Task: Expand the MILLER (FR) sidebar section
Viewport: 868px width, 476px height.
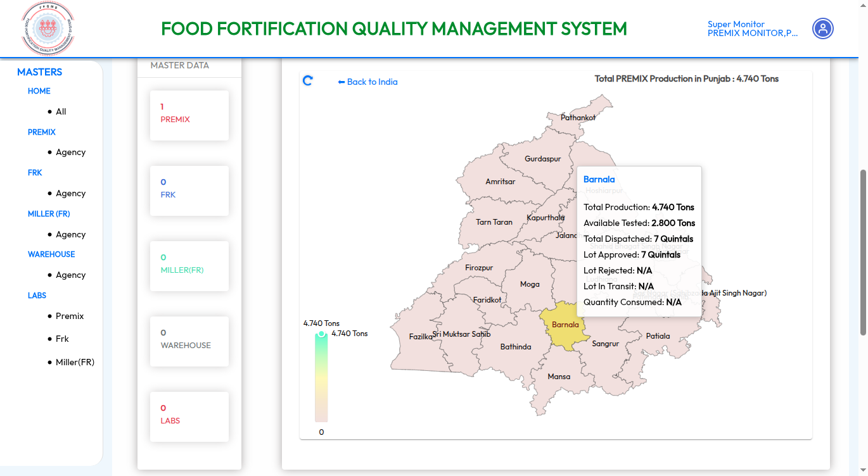Action: coord(49,214)
